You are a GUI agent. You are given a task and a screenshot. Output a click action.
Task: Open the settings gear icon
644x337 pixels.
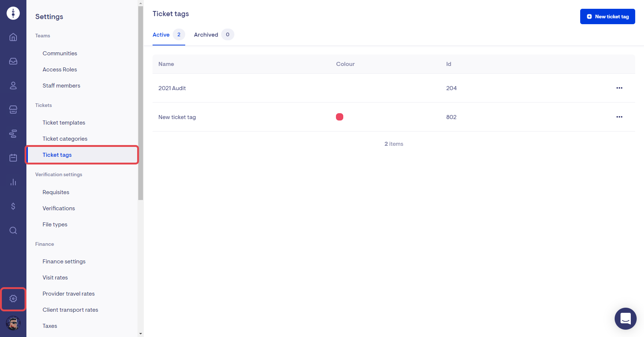[13, 299]
